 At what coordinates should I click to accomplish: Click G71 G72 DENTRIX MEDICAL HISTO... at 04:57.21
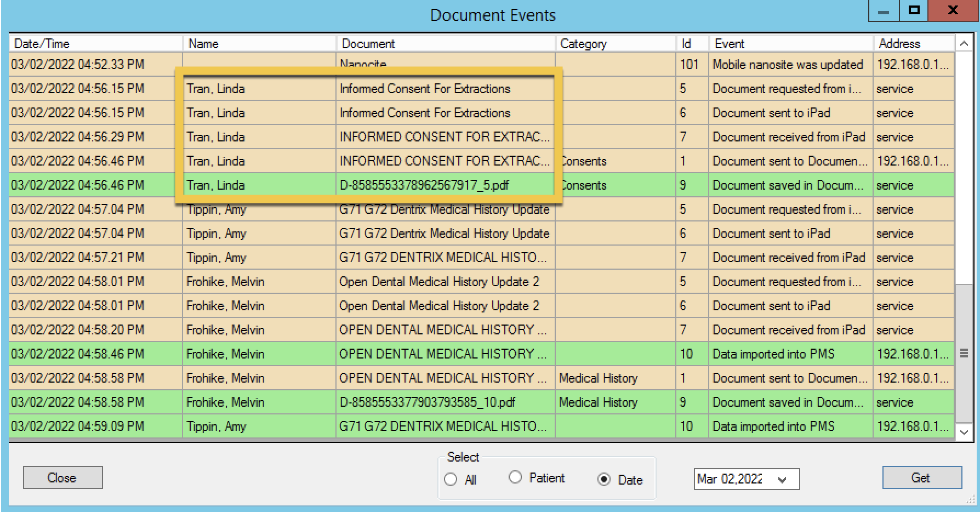(x=443, y=258)
